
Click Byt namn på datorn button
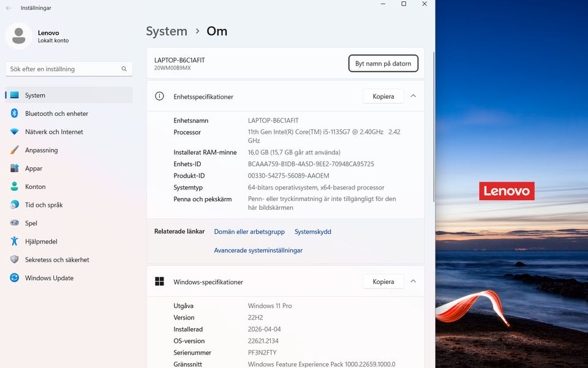(x=383, y=64)
